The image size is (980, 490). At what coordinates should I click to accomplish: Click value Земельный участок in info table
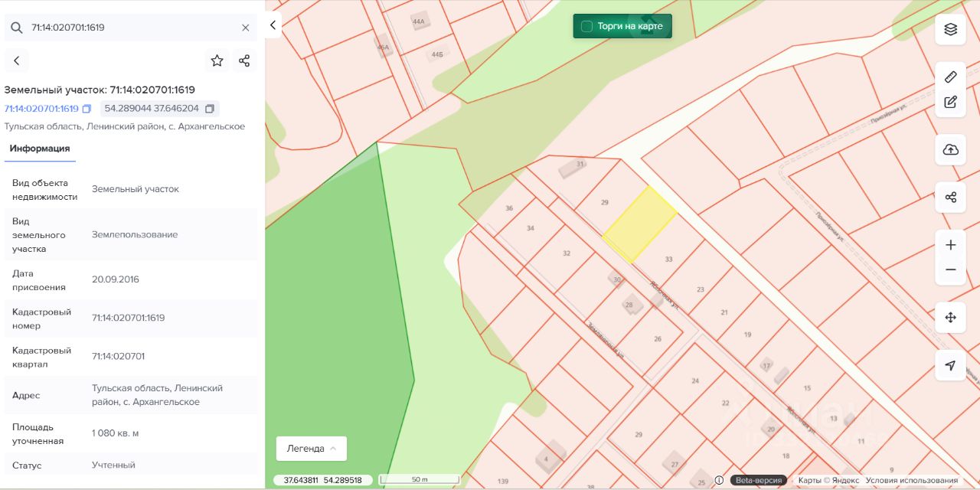[x=136, y=188]
